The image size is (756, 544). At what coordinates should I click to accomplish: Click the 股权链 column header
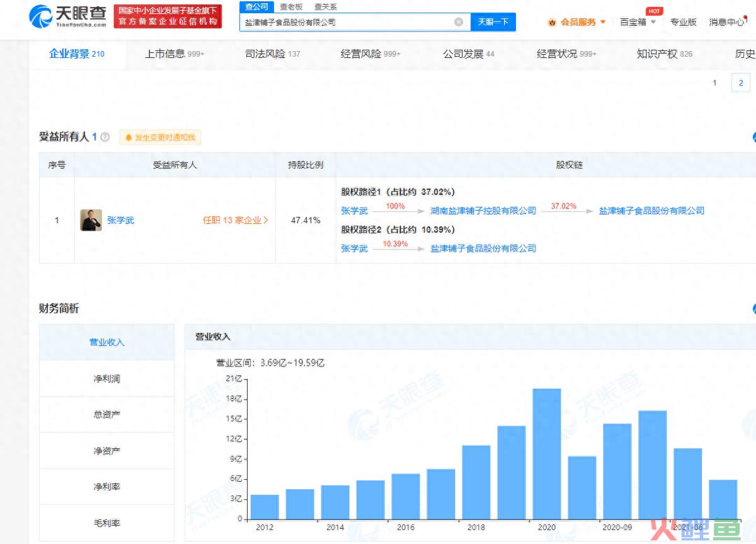[569, 165]
